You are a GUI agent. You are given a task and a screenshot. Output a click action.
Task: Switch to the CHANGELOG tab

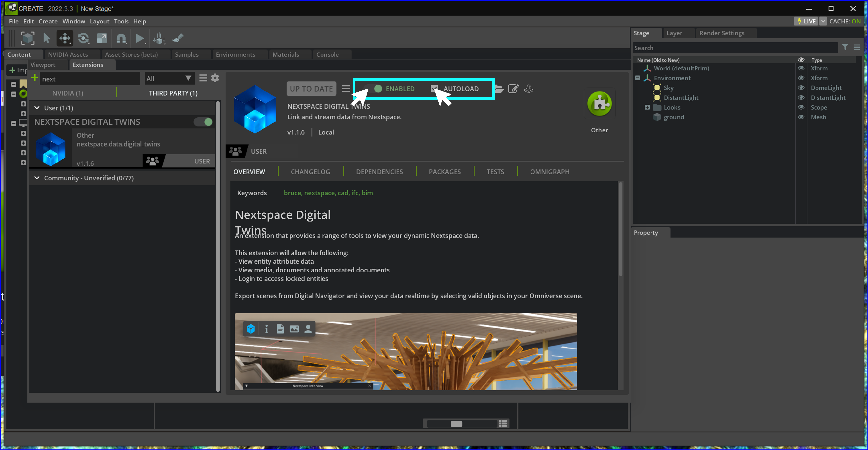tap(310, 172)
